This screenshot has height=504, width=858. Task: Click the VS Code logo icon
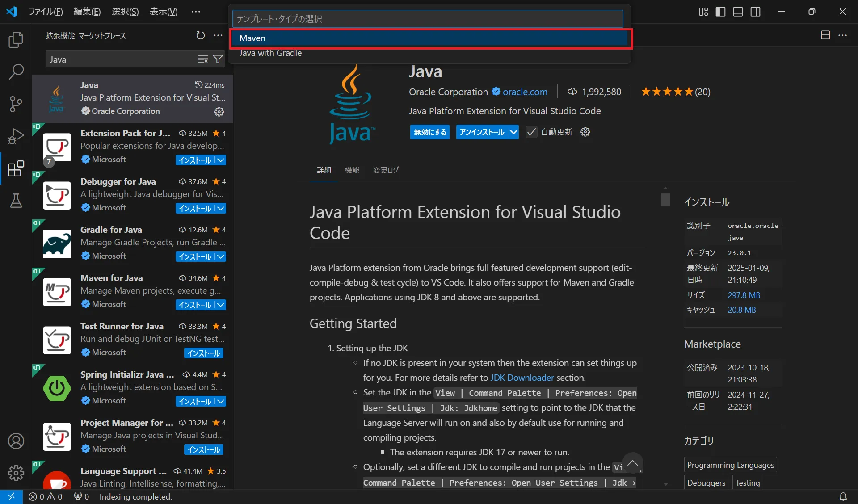click(12, 12)
